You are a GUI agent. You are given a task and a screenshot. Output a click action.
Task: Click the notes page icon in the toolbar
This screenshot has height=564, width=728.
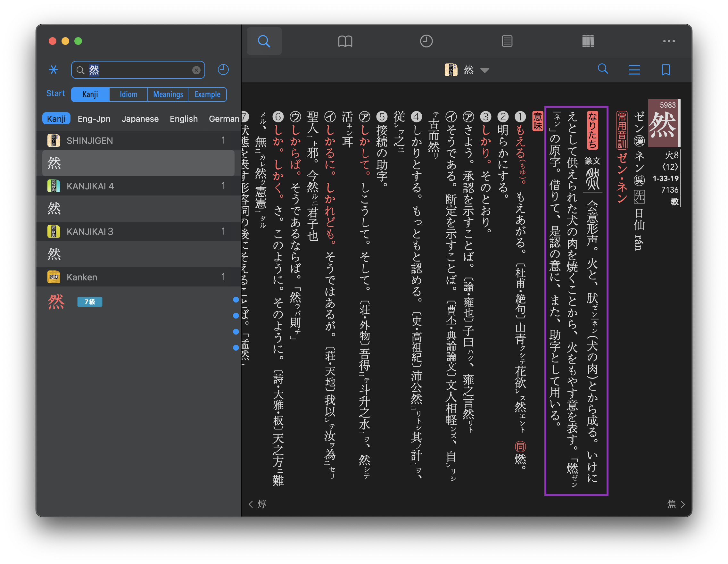point(507,41)
